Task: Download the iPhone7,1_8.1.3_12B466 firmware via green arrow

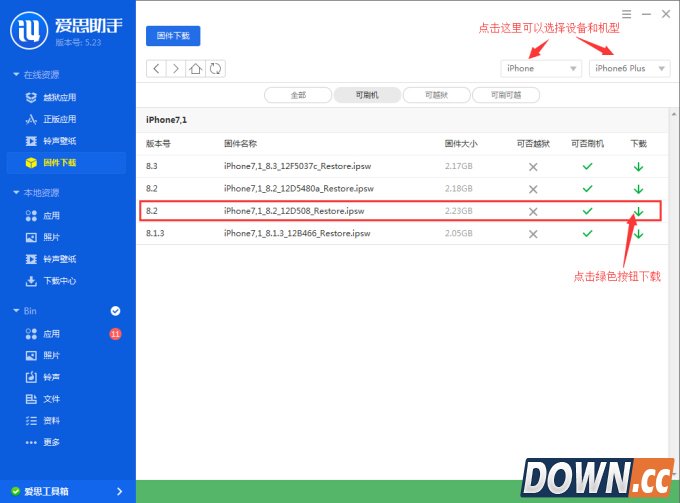Action: click(x=638, y=234)
